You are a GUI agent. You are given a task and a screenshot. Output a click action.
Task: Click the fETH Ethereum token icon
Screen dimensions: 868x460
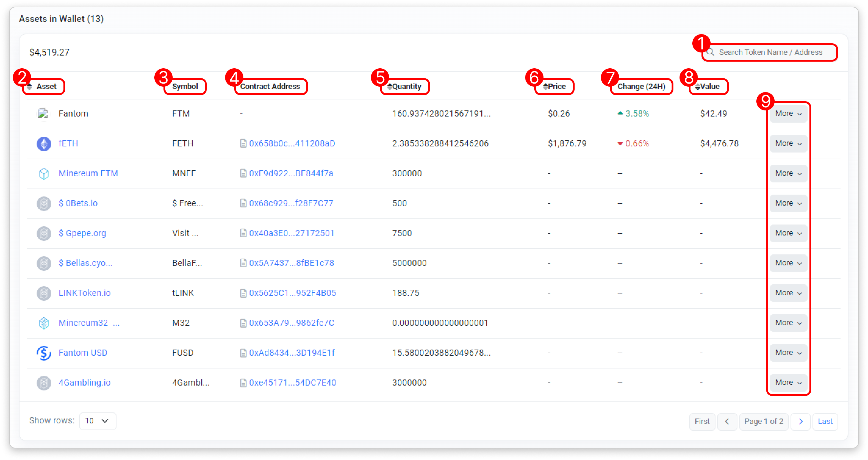[x=44, y=144]
